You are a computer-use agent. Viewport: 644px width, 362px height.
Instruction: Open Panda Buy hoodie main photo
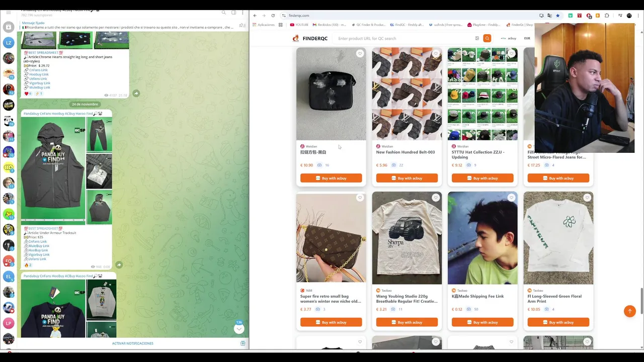click(x=53, y=168)
